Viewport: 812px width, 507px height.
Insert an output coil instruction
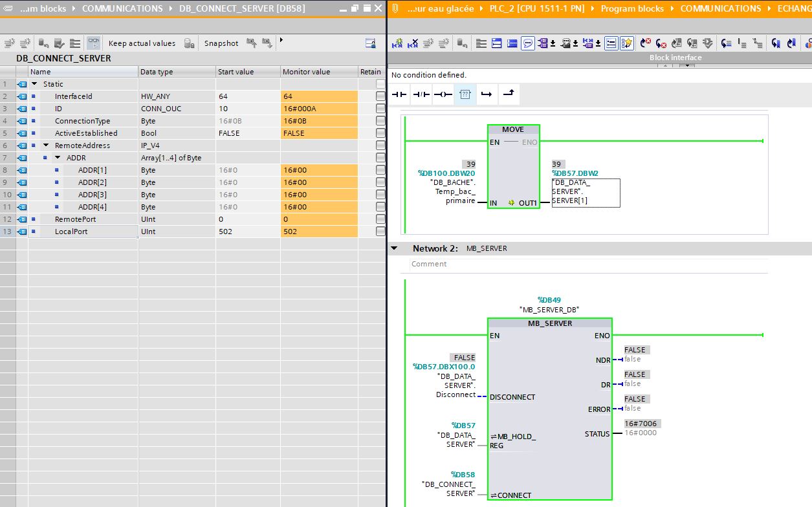443,94
